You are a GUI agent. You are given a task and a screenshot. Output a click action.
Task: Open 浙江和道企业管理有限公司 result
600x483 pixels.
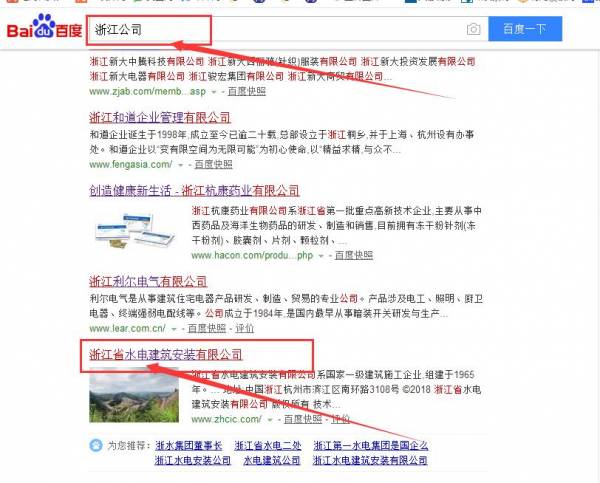point(160,117)
